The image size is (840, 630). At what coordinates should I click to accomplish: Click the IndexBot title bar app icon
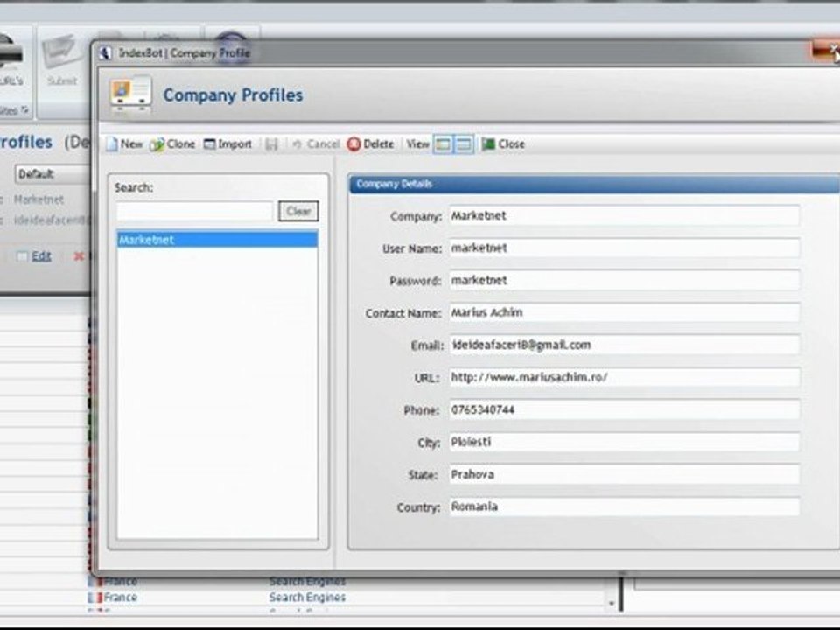[106, 53]
